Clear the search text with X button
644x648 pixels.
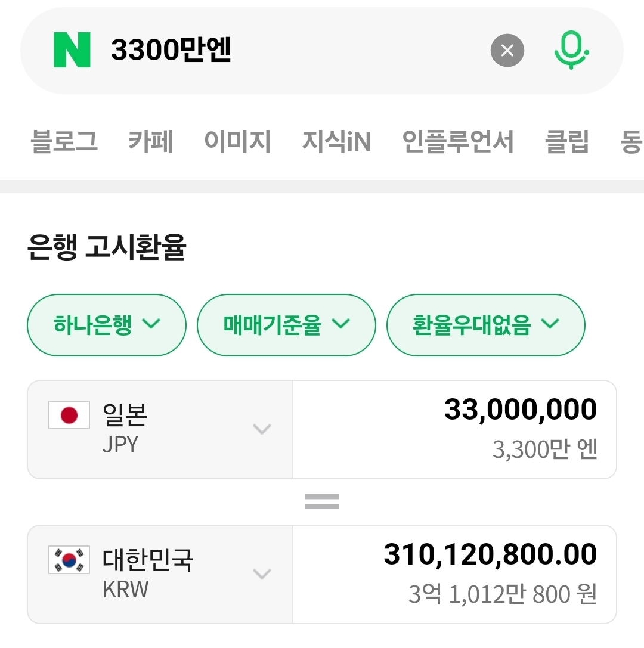507,51
